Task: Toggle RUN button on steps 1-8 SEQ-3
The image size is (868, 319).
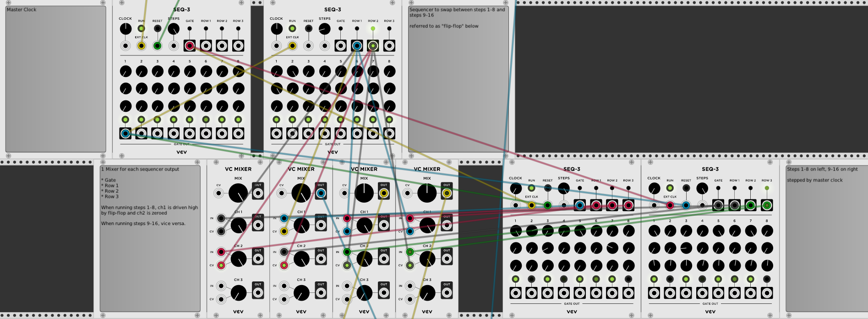Action: 531,188
